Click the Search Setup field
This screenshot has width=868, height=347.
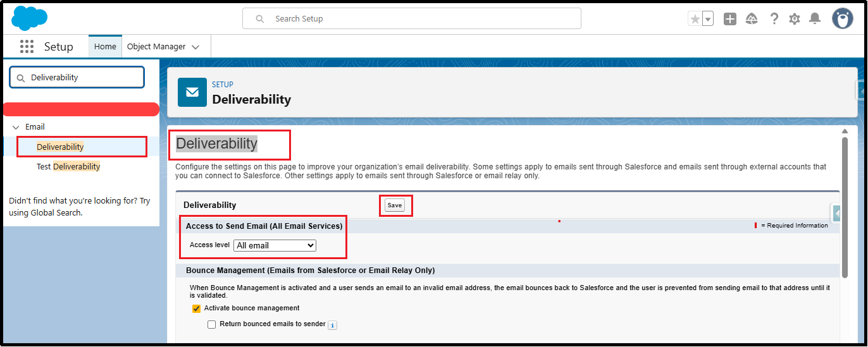(x=411, y=19)
